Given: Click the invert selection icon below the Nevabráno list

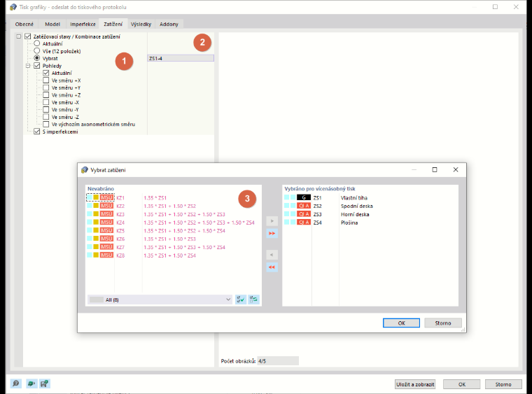Looking at the screenshot, I should pyautogui.click(x=253, y=300).
